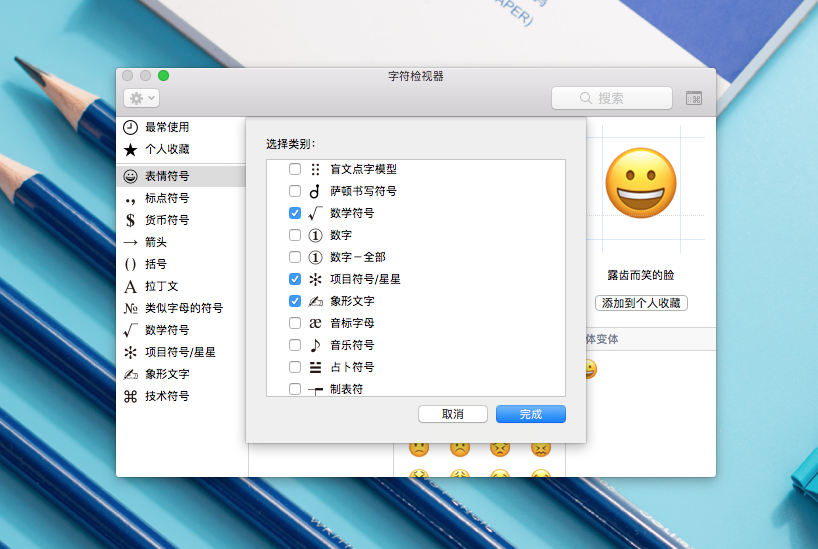
Task: Click the Sutton sign icon beside 萨顿书写符号
Action: click(x=315, y=191)
